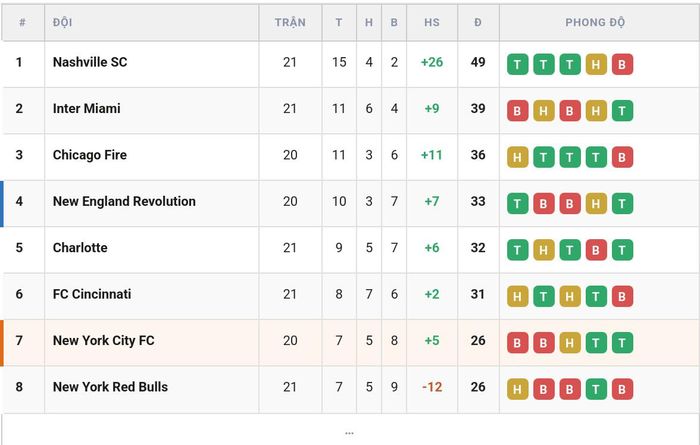700x445 pixels.
Task: Click Chicago Fire's yellow H form badge
Action: point(517,157)
